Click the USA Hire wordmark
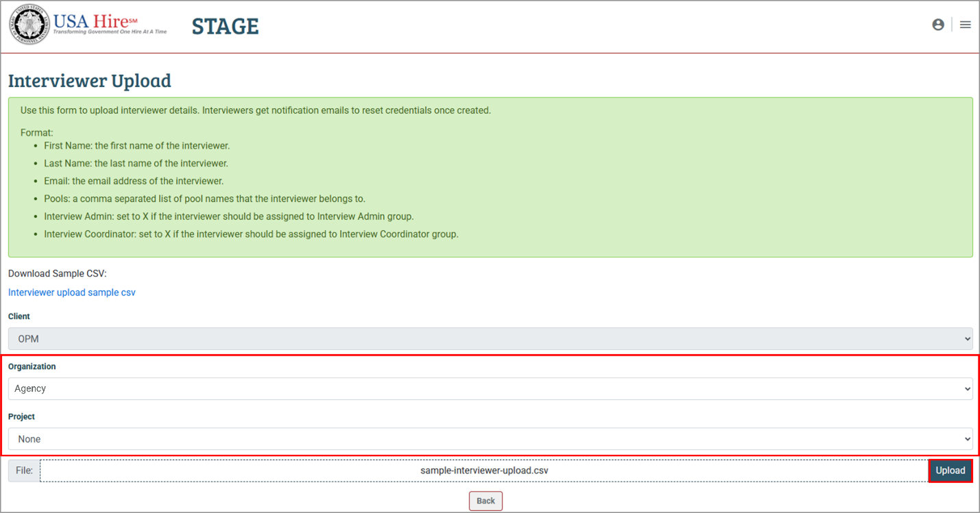 click(110, 23)
